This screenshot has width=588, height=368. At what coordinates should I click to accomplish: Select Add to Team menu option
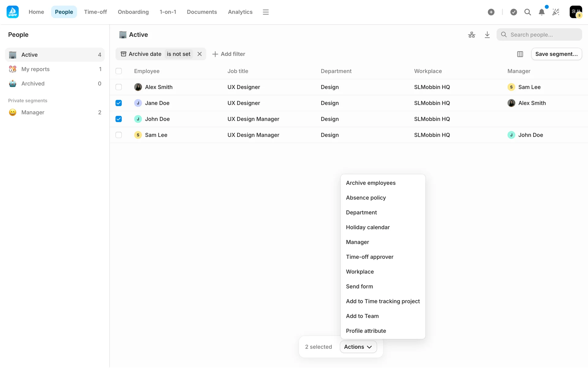tap(362, 316)
